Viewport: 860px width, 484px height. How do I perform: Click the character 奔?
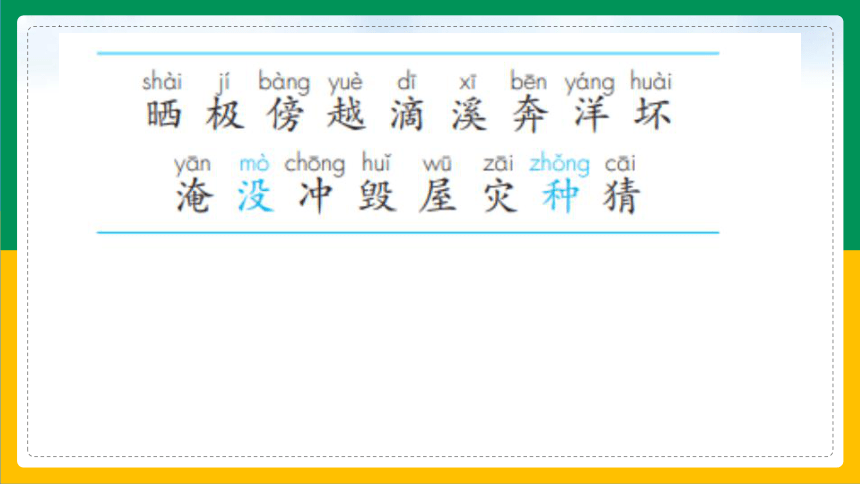point(530,115)
